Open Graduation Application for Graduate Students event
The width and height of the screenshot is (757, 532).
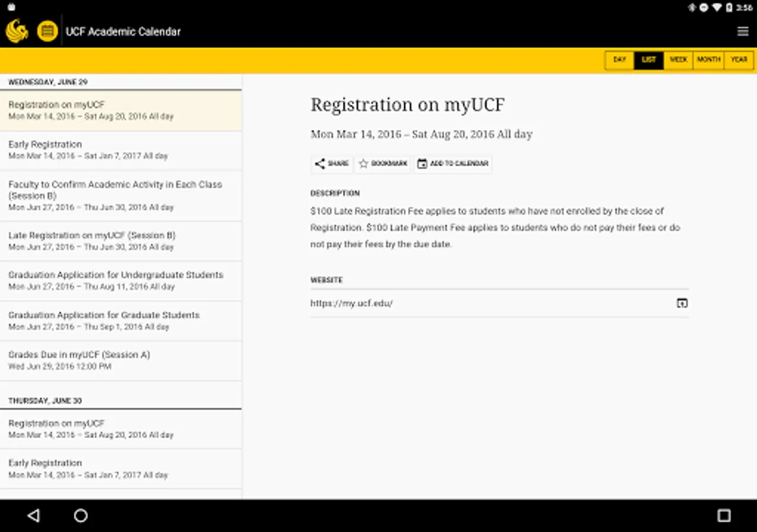(x=121, y=320)
